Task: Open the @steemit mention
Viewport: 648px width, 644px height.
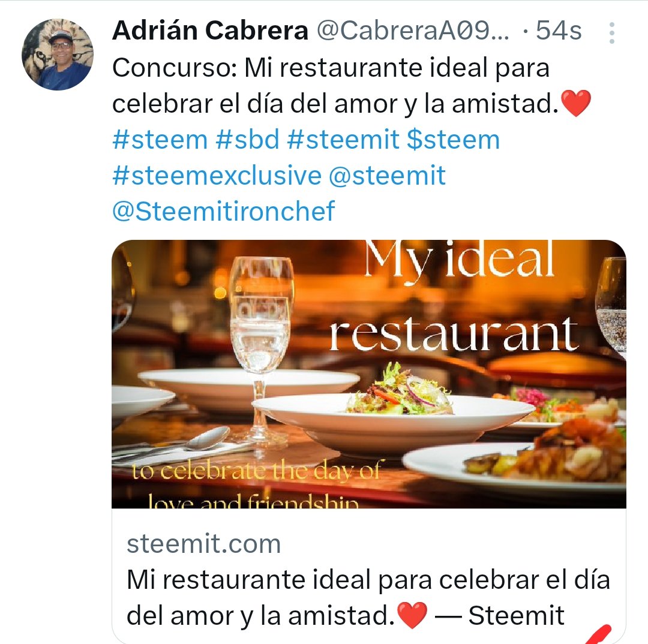Action: (387, 175)
